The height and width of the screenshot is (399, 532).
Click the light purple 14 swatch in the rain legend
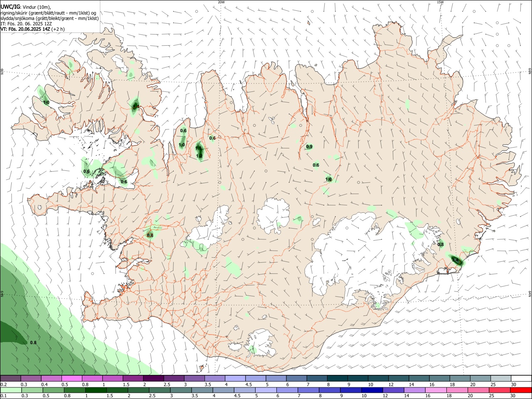tap(415, 390)
